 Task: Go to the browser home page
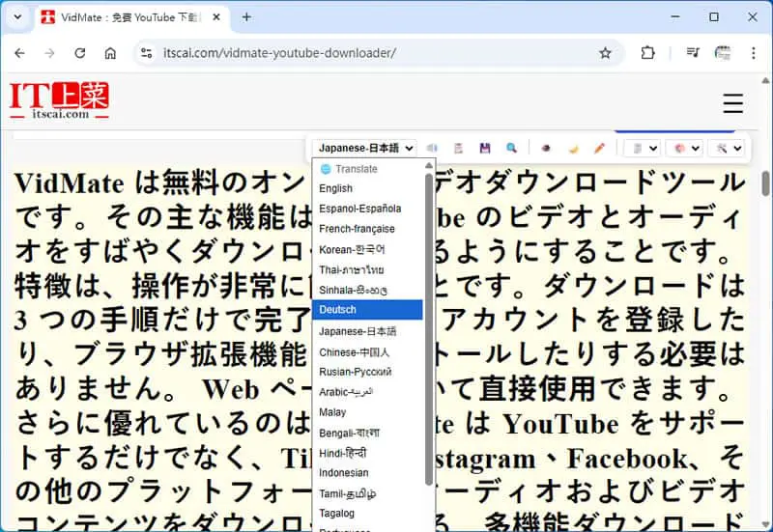(110, 53)
